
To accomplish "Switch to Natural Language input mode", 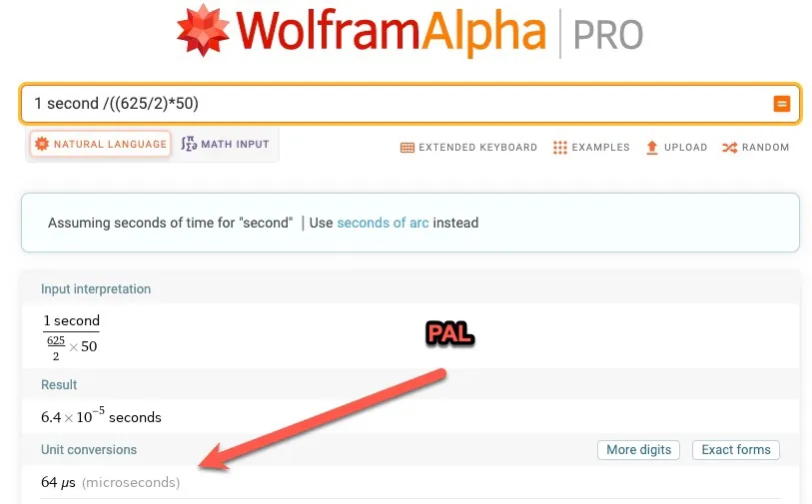I will [101, 144].
